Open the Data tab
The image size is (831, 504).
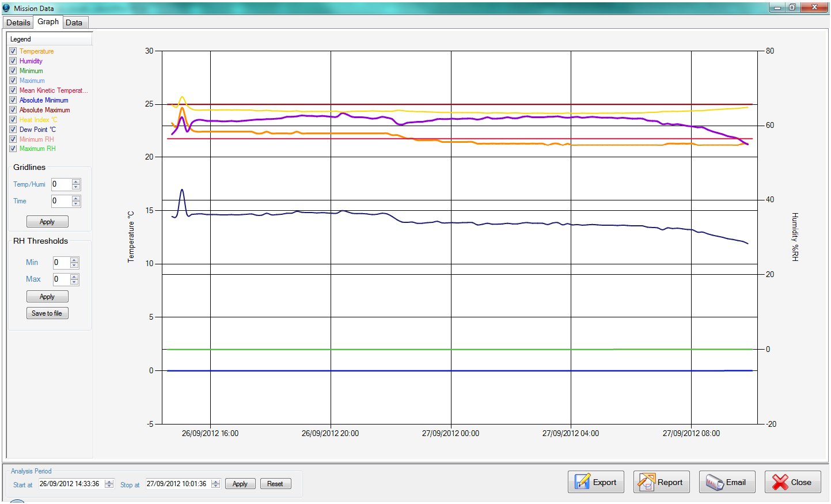click(x=74, y=22)
